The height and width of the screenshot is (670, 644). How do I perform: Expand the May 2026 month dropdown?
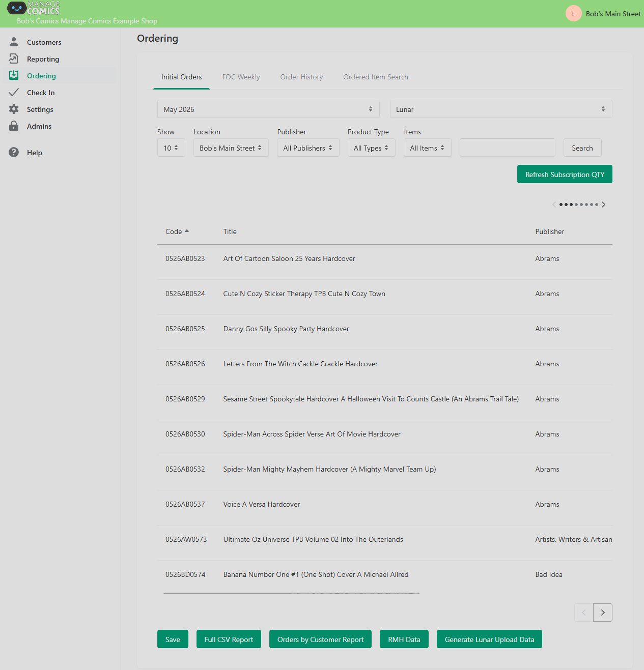(x=268, y=109)
